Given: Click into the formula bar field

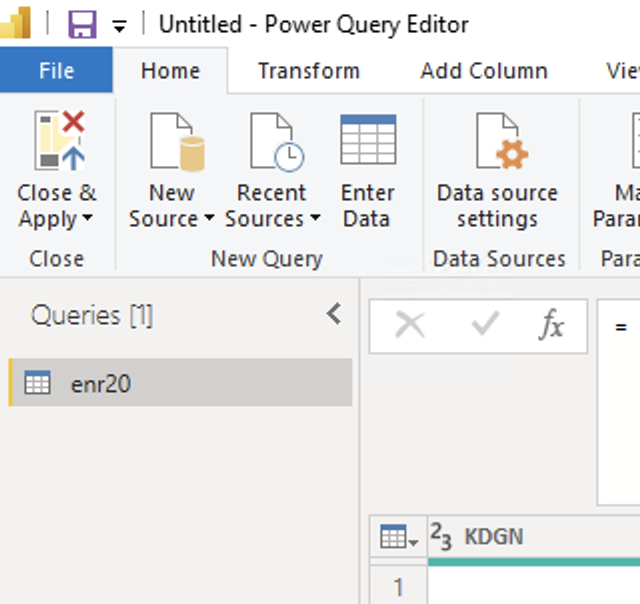Looking at the screenshot, I should tap(618, 402).
